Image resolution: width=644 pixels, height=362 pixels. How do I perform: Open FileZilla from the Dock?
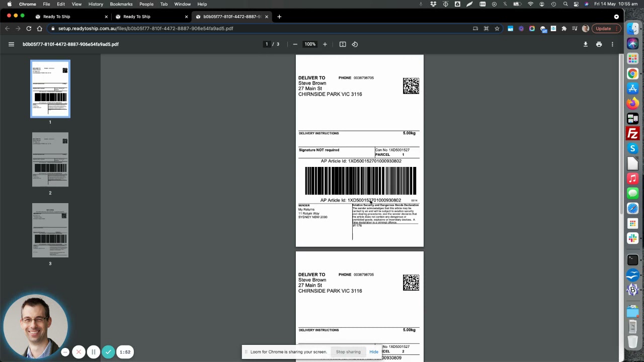(633, 134)
